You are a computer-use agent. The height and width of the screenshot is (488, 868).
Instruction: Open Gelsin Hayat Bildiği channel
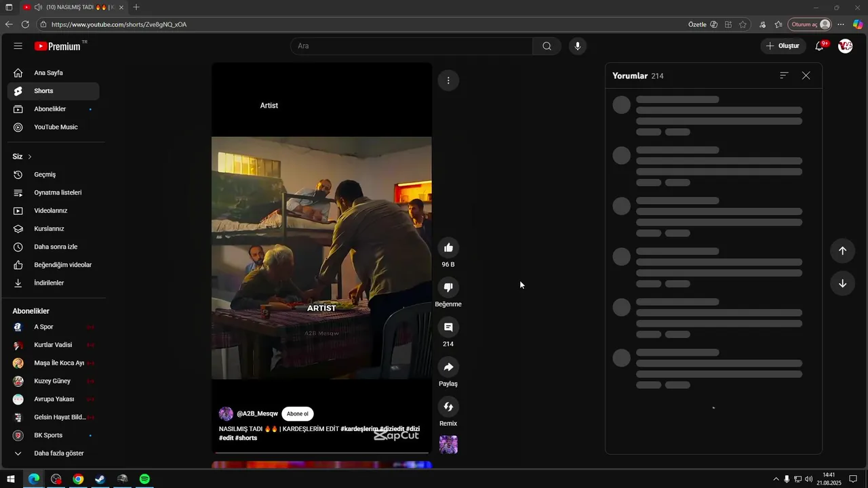point(54,418)
